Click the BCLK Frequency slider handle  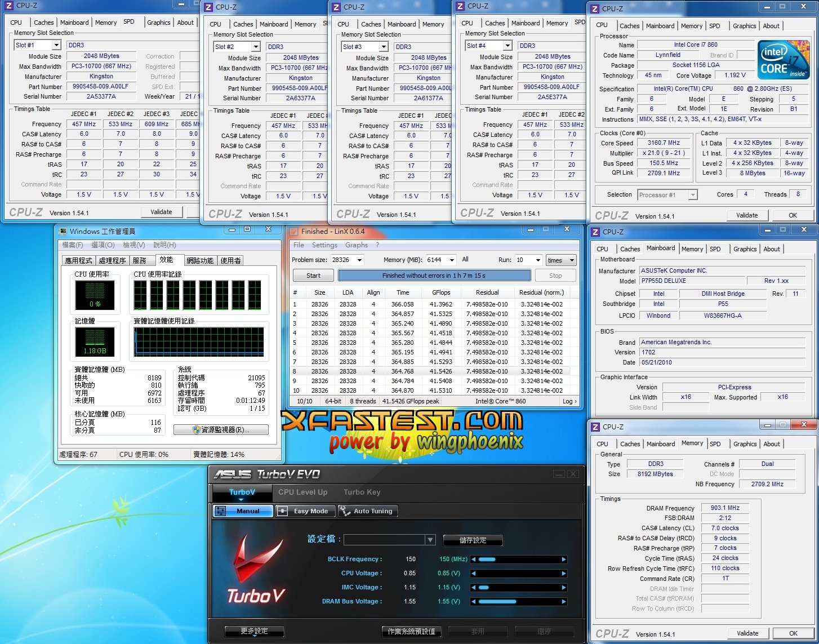[487, 559]
